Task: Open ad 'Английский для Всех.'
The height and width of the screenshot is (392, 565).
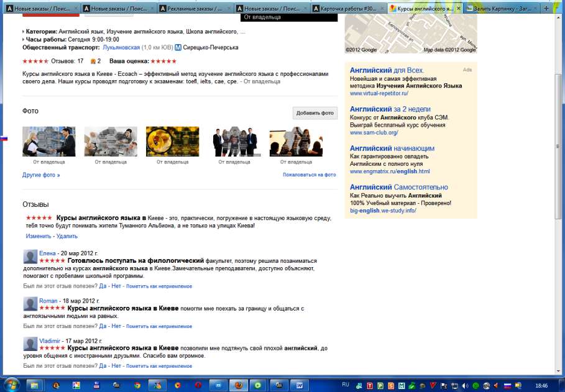Action: point(387,70)
